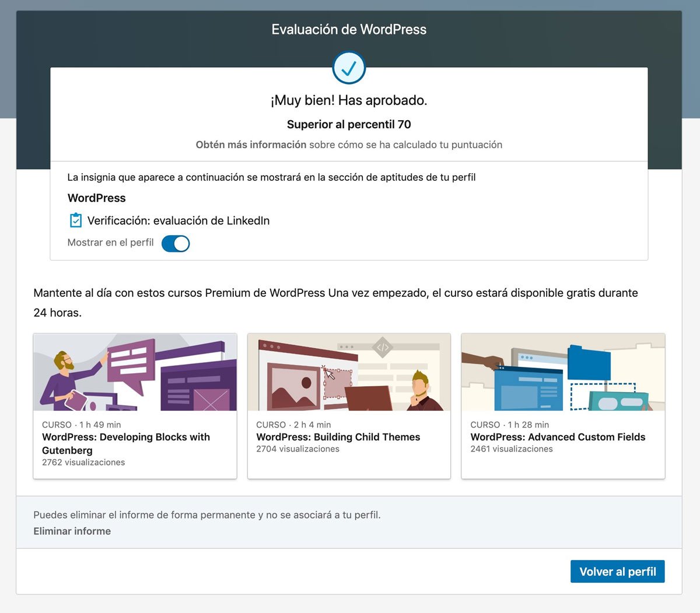Click the "Eliminar informe" link
The width and height of the screenshot is (700, 613).
click(72, 531)
